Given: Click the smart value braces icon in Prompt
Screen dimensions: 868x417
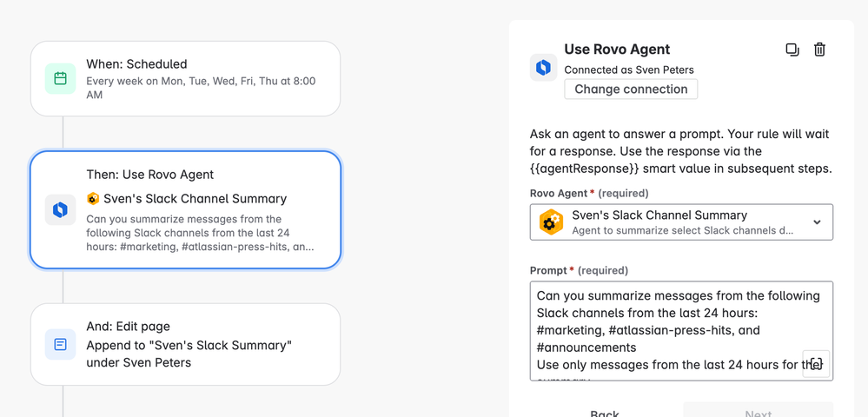Looking at the screenshot, I should pos(816,364).
